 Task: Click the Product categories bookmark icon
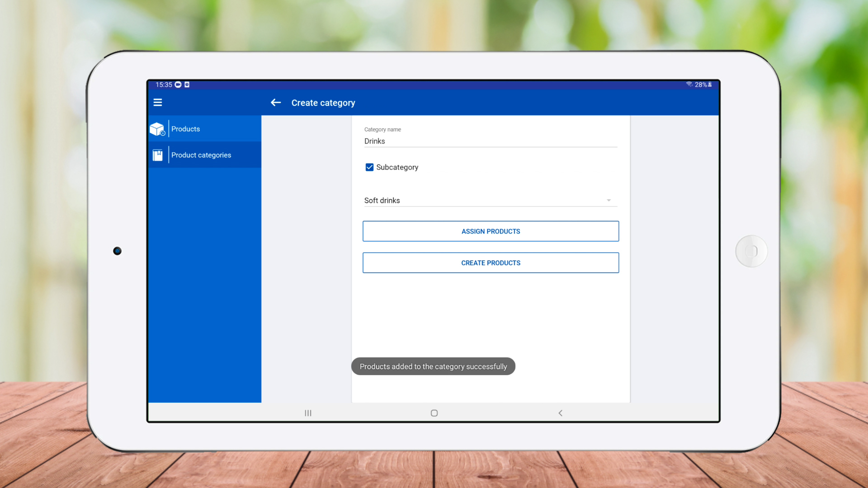pos(157,155)
